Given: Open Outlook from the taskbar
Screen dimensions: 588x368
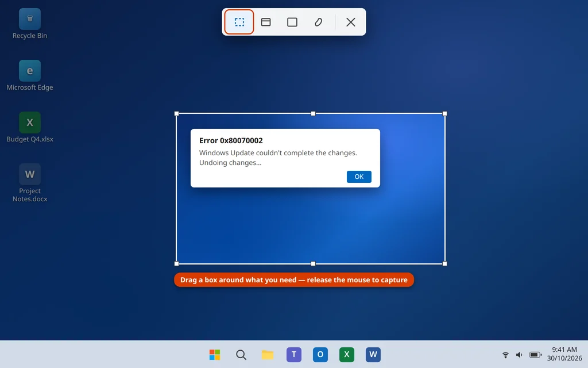Looking at the screenshot, I should coord(320,354).
